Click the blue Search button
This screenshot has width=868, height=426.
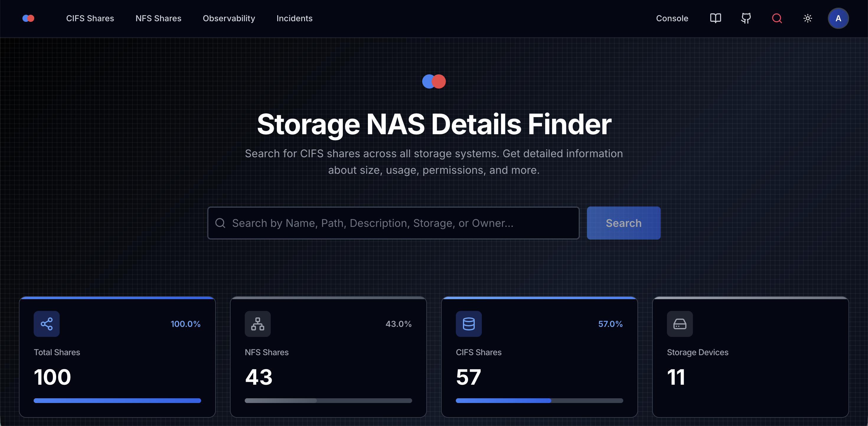623,223
